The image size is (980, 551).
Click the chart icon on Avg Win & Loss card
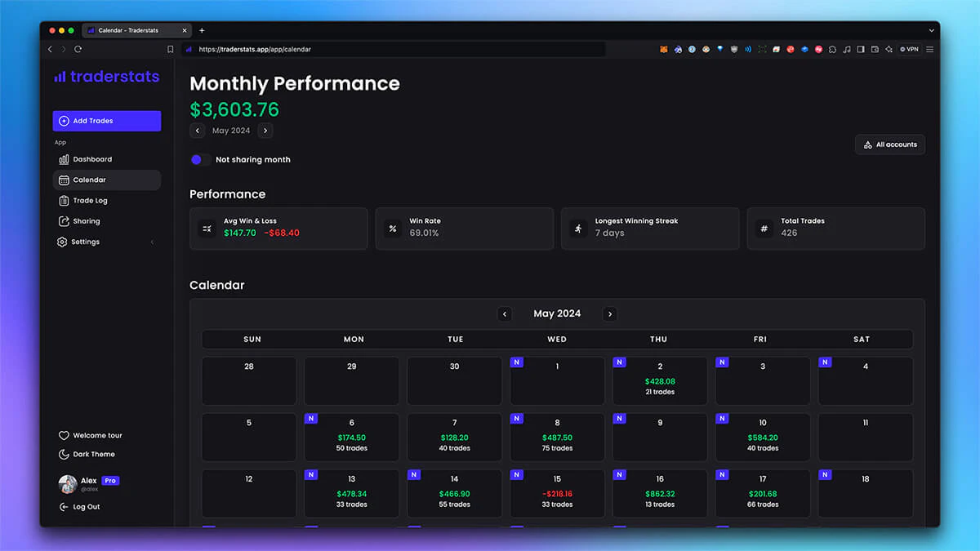(x=206, y=229)
